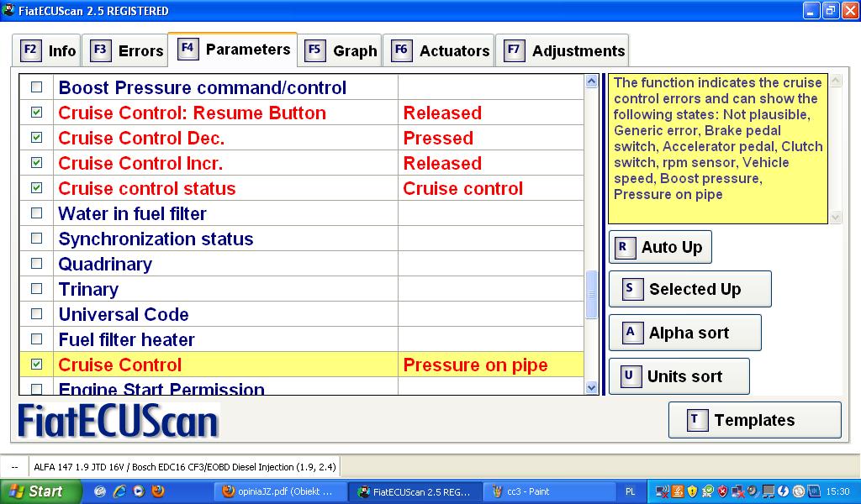This screenshot has height=504, width=861.
Task: Switch to the Errors tab
Action: [126, 50]
